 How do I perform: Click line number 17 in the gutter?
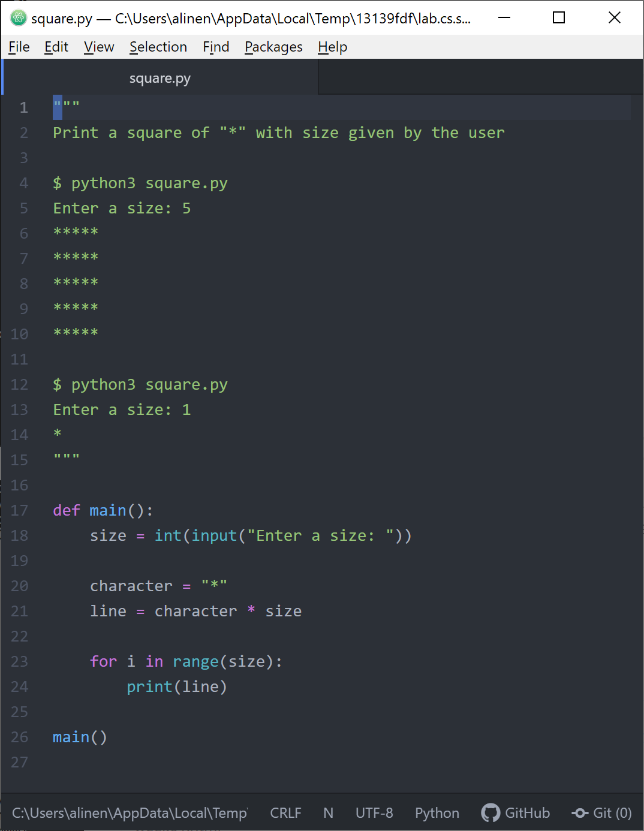[x=20, y=510]
